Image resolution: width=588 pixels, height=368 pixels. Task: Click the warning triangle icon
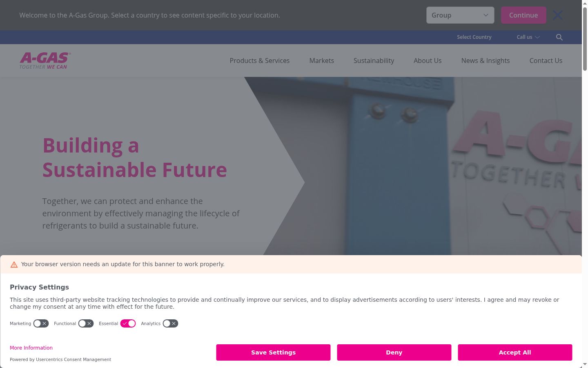[14, 265]
